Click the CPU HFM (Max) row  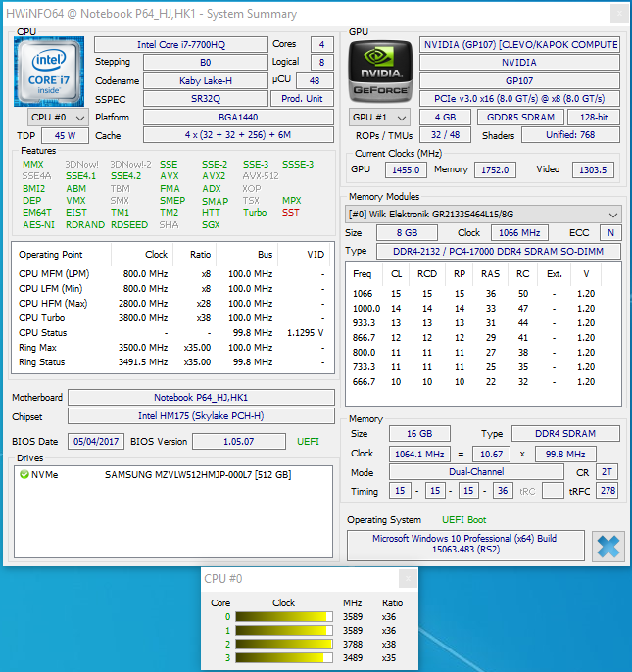(172, 304)
